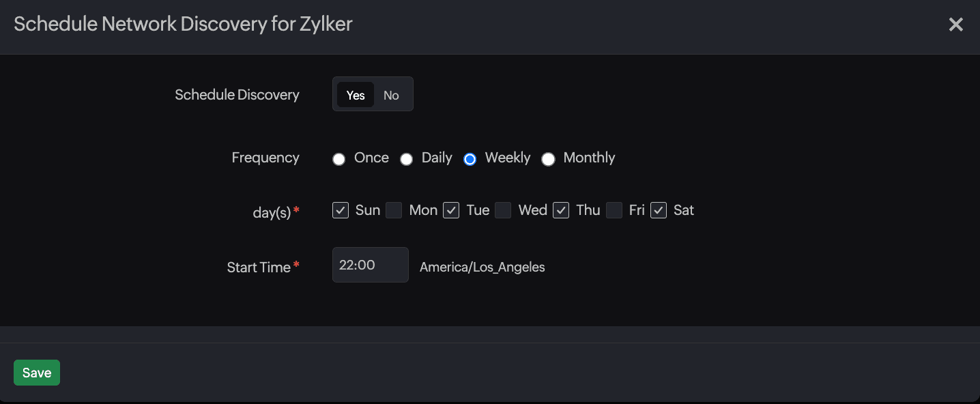980x404 pixels.
Task: Uncheck the Thu day checkbox
Action: pos(561,210)
